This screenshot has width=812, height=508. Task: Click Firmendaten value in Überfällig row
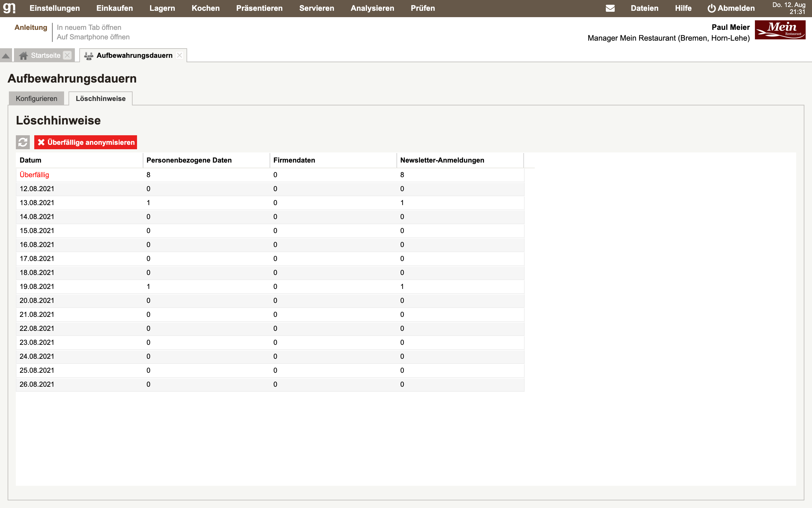pos(275,175)
